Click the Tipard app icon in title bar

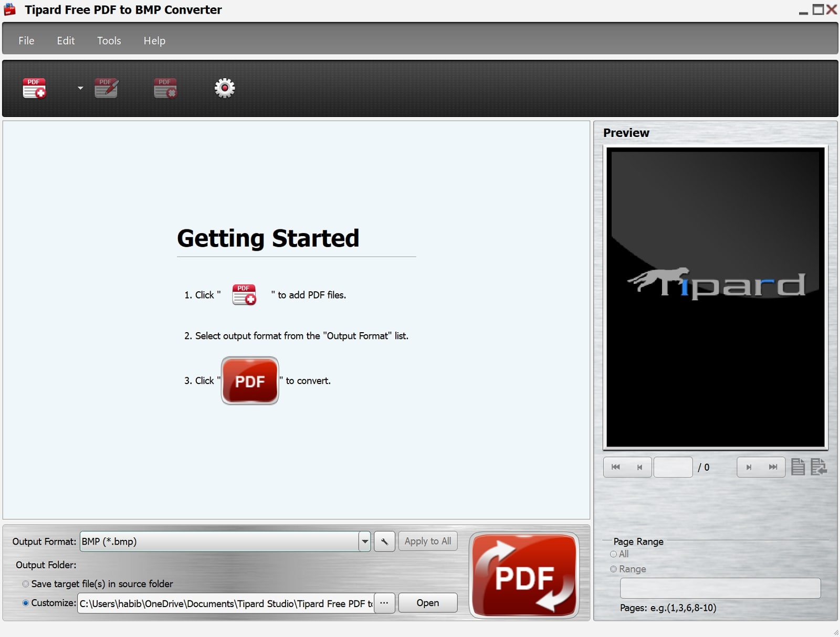[x=10, y=9]
